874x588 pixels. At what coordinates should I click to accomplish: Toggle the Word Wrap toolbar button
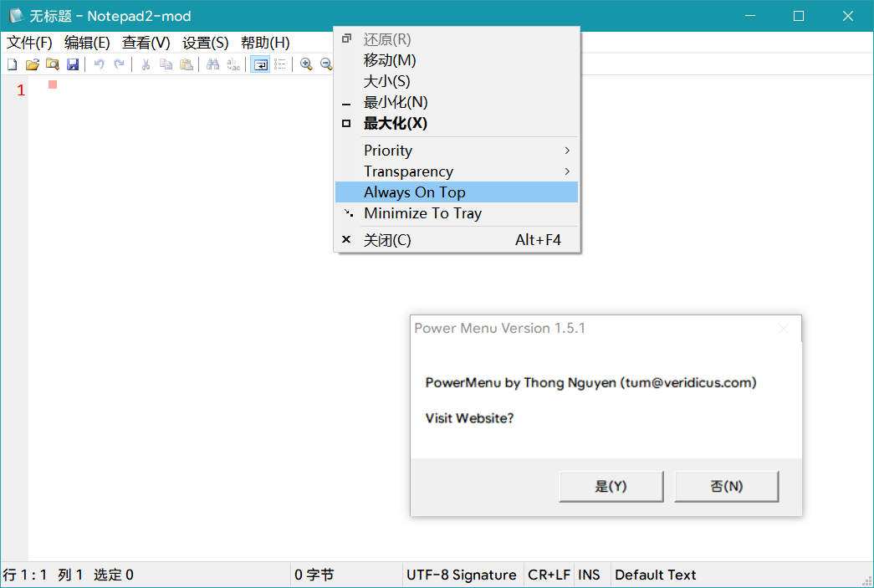point(260,64)
